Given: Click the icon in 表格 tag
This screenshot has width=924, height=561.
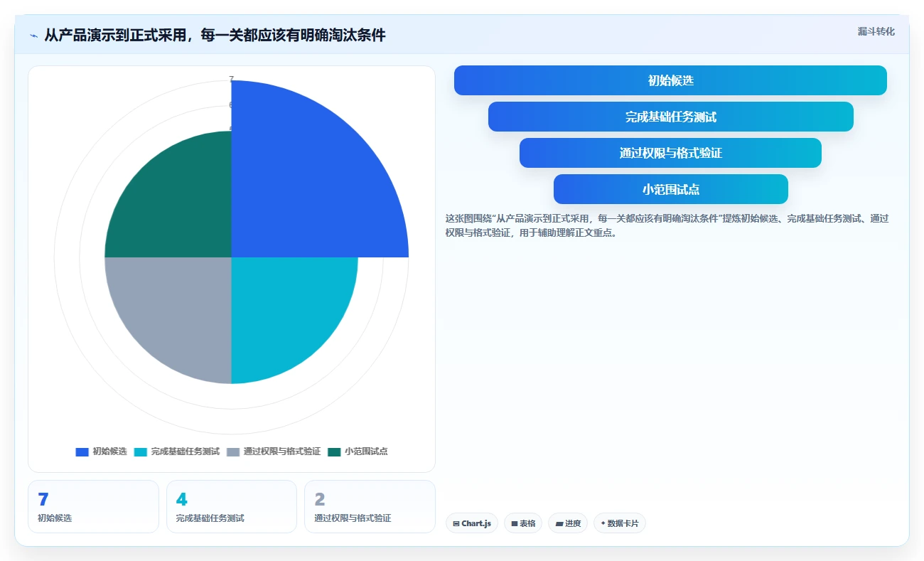Looking at the screenshot, I should click(x=515, y=523).
